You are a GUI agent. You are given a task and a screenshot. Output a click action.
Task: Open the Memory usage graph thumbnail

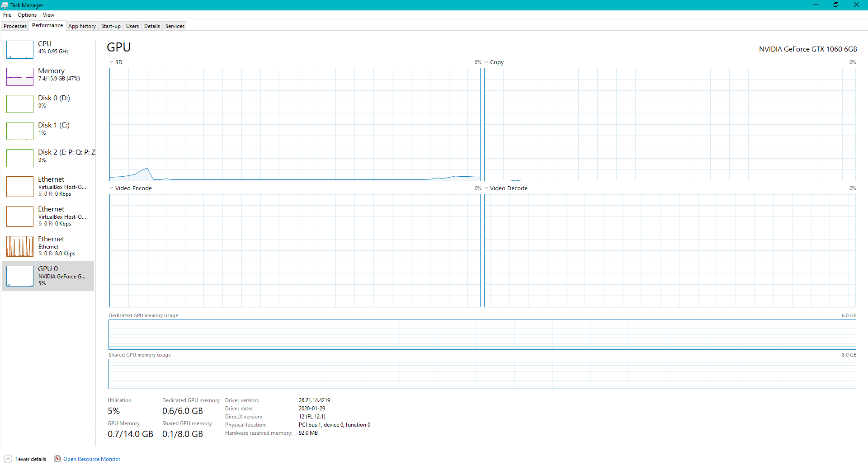[x=20, y=77]
